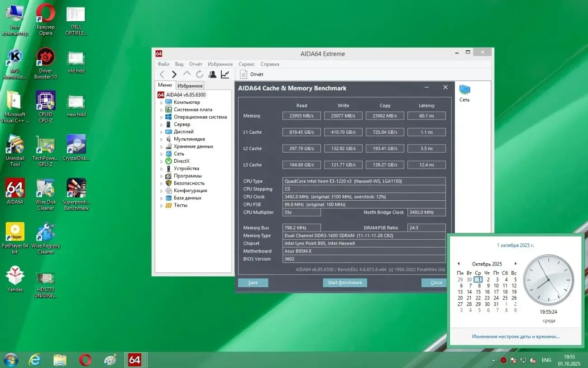Click Изменение настроек даты и времени link

tap(516, 337)
